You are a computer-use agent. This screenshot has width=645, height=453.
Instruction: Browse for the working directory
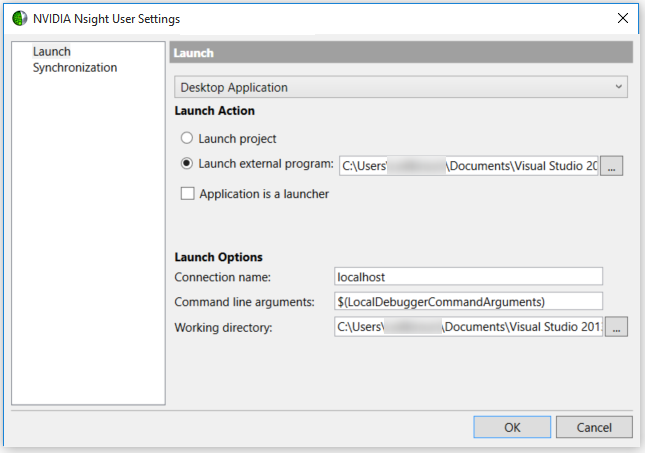pyautogui.click(x=616, y=327)
